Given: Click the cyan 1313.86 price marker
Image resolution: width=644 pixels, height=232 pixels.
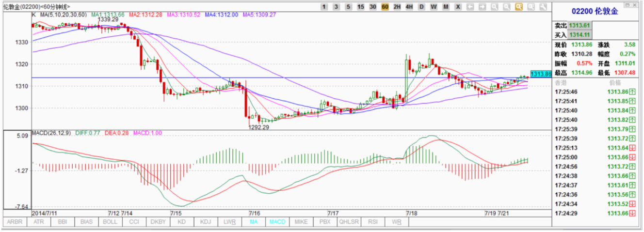Looking at the screenshot, I should click(x=541, y=74).
